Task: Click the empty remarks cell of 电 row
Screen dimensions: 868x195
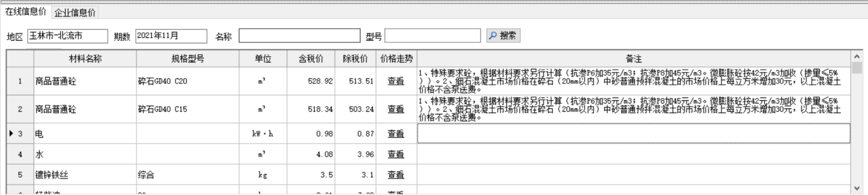Action: tap(634, 134)
